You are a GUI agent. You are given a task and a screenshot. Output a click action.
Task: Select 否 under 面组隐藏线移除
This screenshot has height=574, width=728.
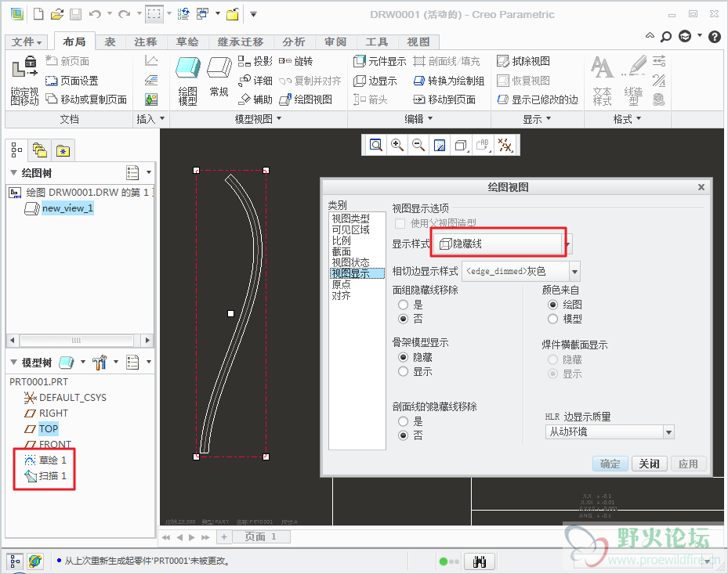404,319
